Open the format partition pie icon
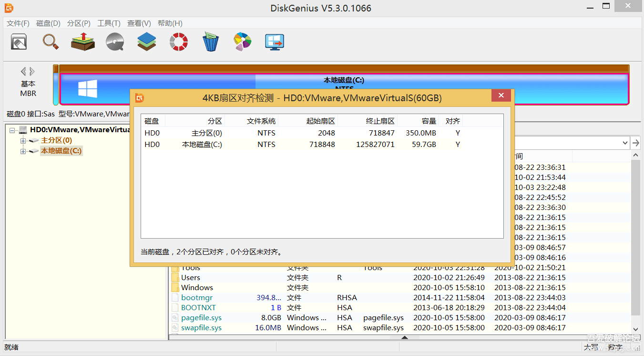The width and height of the screenshot is (644, 356). 242,42
